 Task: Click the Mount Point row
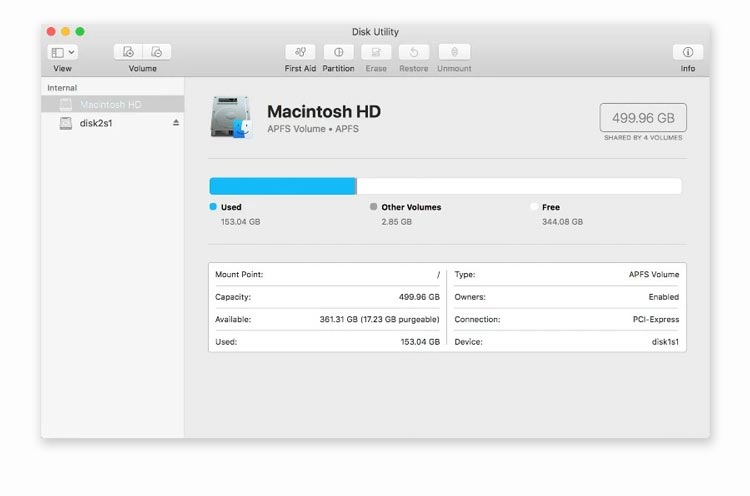pyautogui.click(x=327, y=275)
